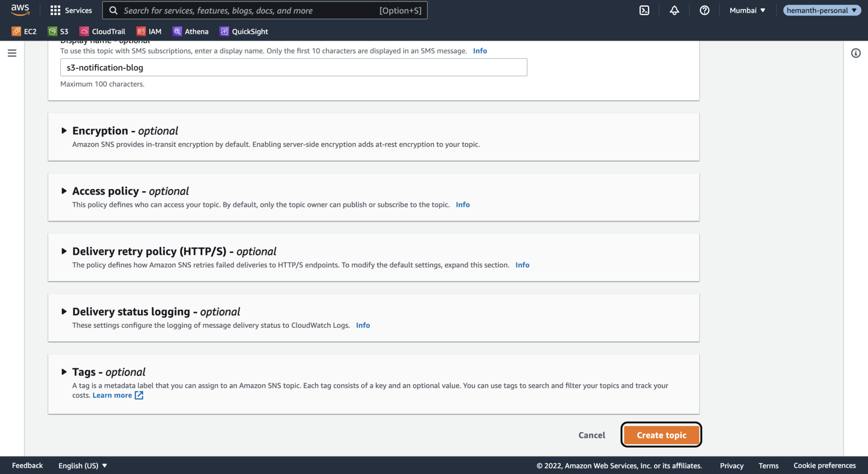This screenshot has height=474, width=868.
Task: Open the Athena shortcut
Action: (x=190, y=31)
